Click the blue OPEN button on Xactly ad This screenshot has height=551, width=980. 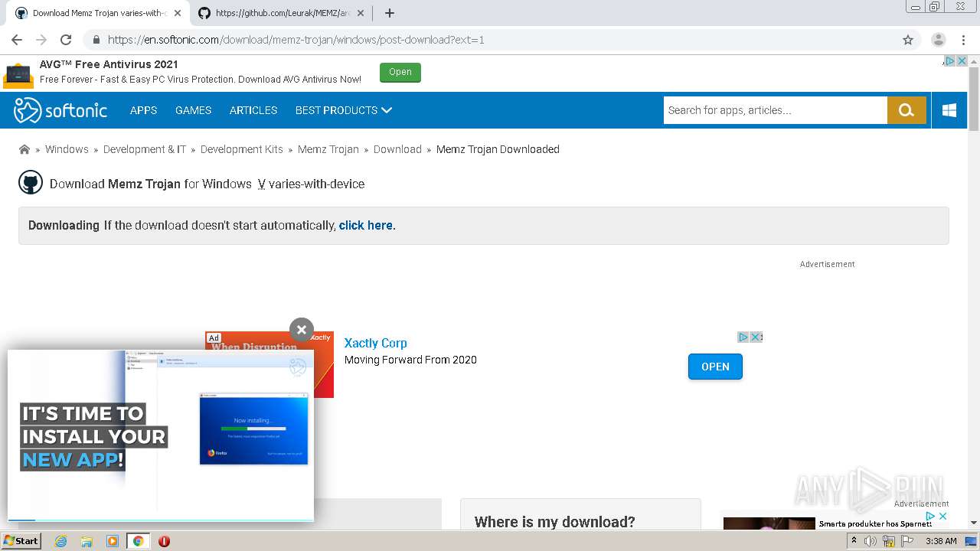tap(715, 367)
